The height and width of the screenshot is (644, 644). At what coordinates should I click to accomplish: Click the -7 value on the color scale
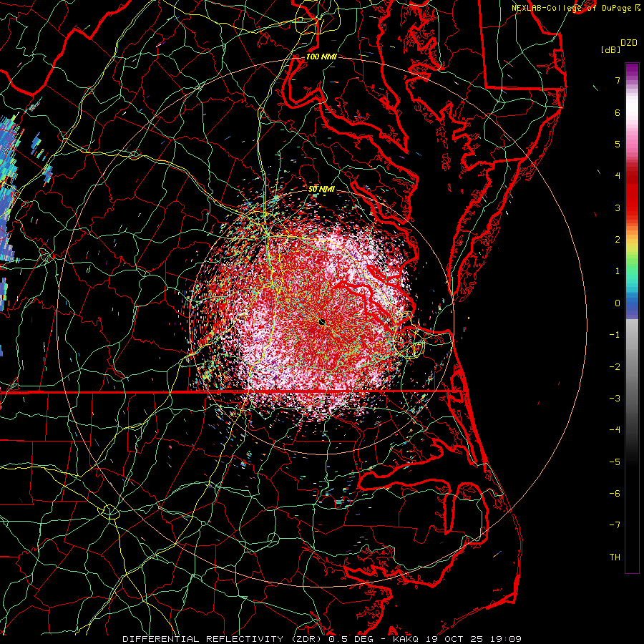coord(615,525)
